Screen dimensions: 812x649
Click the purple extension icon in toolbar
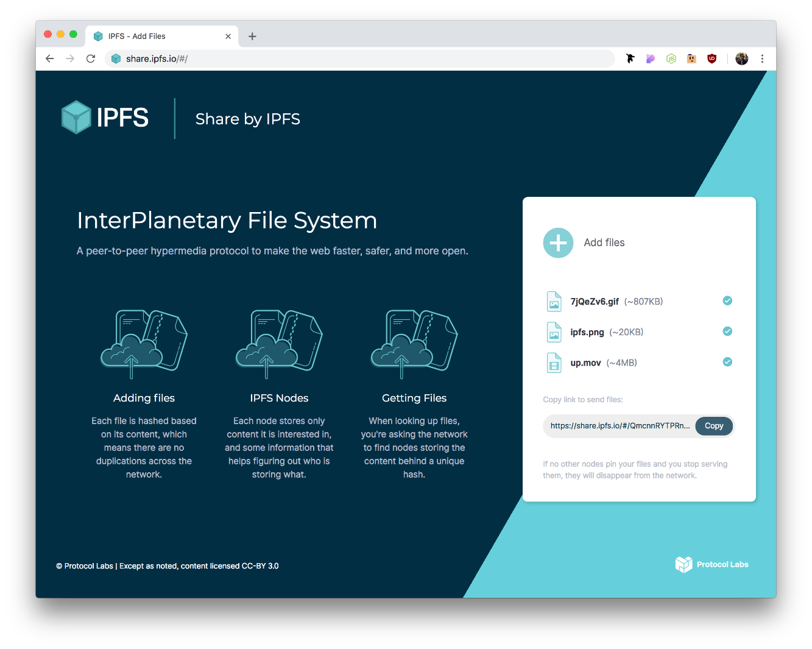point(651,59)
